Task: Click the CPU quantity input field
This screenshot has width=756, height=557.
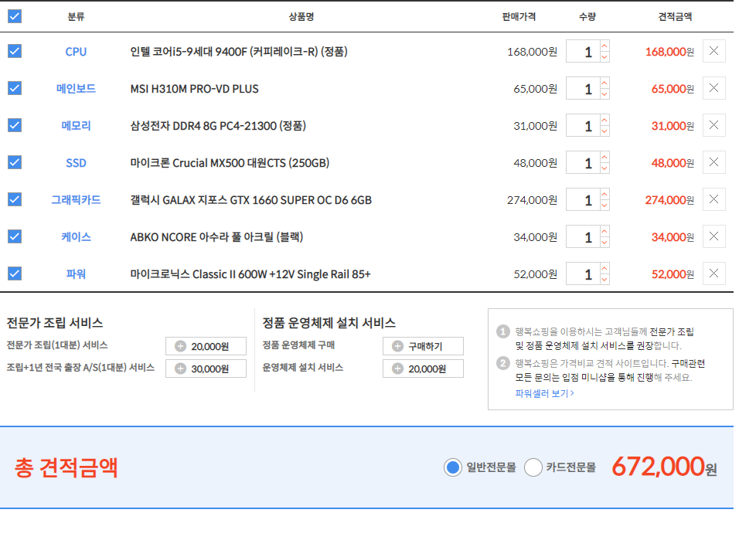Action: point(583,52)
